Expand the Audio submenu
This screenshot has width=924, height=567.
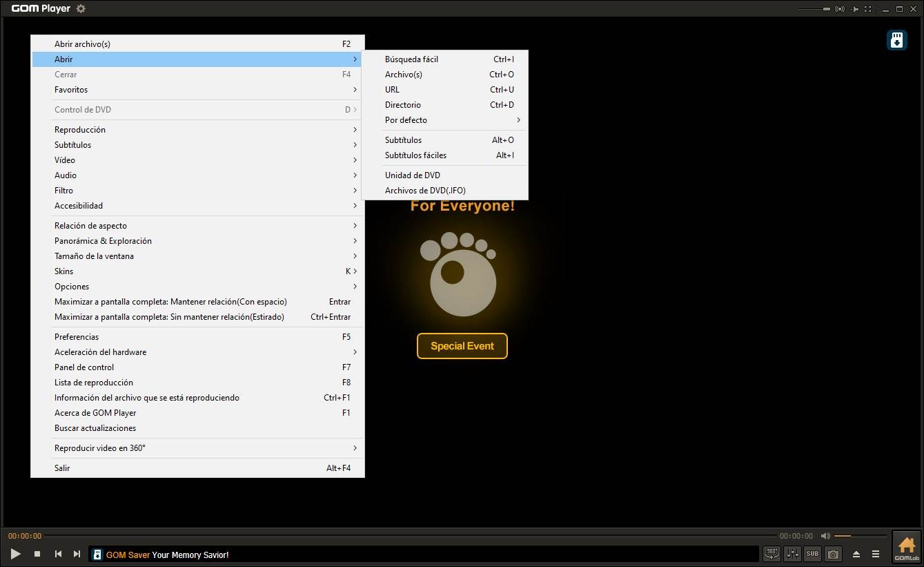[197, 175]
